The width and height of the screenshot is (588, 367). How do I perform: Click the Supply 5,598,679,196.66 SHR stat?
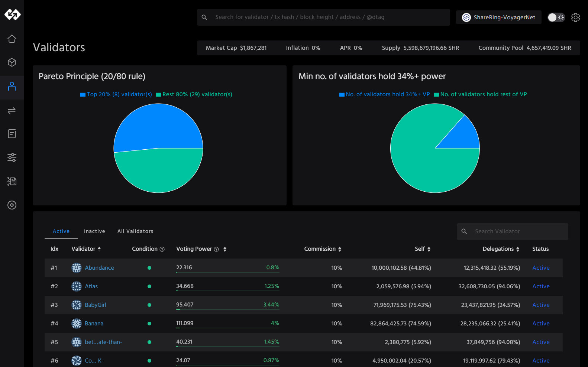pos(420,48)
